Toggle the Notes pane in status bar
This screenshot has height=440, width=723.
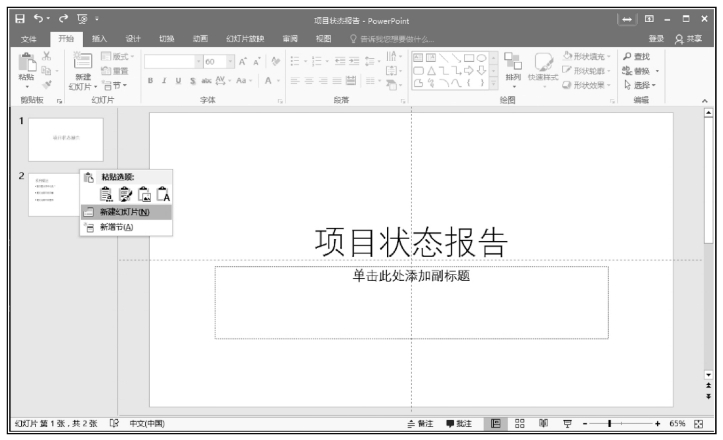pos(420,424)
